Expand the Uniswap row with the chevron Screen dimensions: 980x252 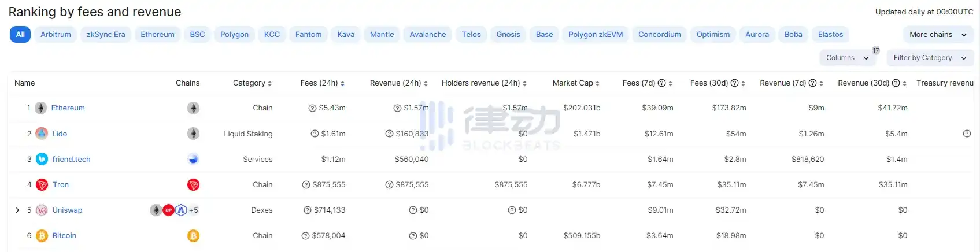pos(17,210)
